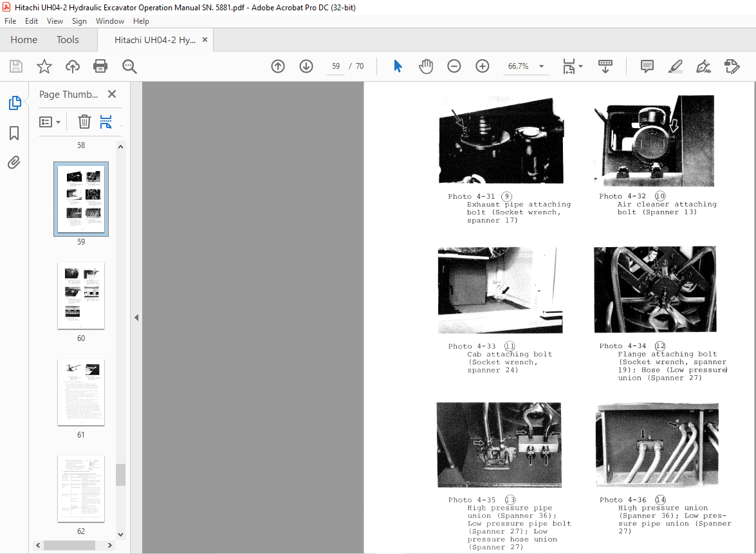Open the page display options dropdown
The width and height of the screenshot is (756, 554).
tap(572, 66)
